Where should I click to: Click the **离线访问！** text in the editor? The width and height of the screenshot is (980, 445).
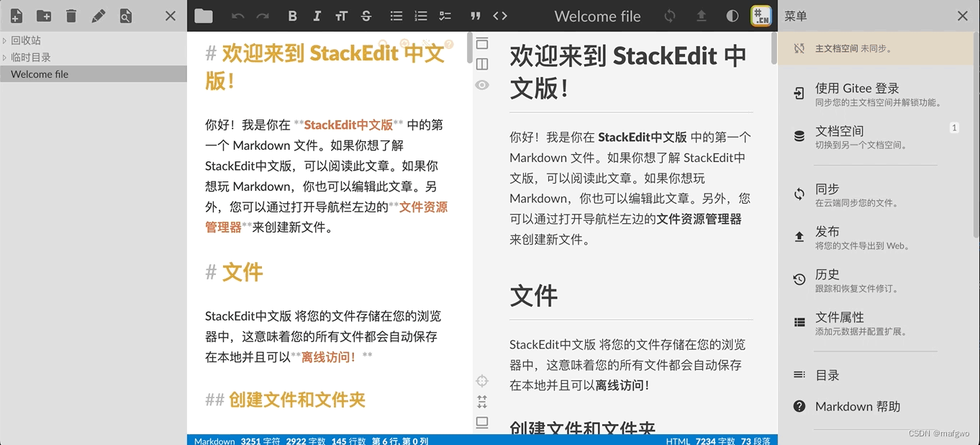click(332, 356)
